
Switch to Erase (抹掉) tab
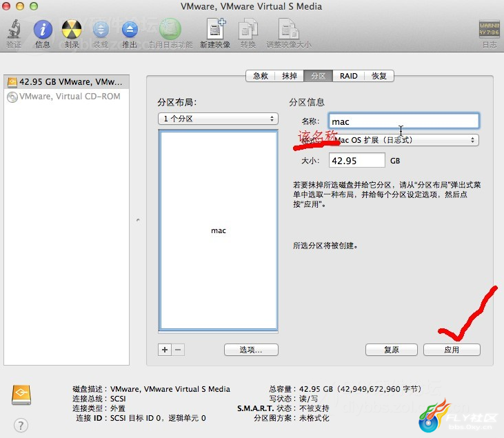[290, 76]
